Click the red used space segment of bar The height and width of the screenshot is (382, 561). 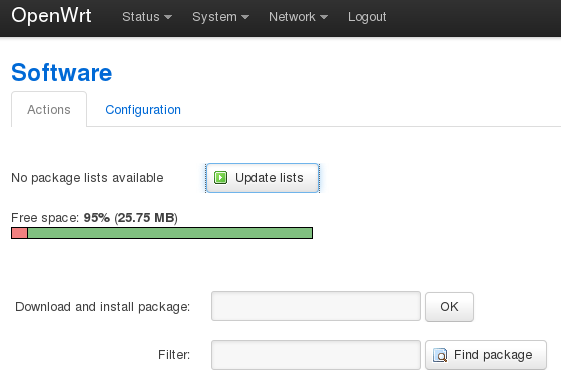[20, 233]
